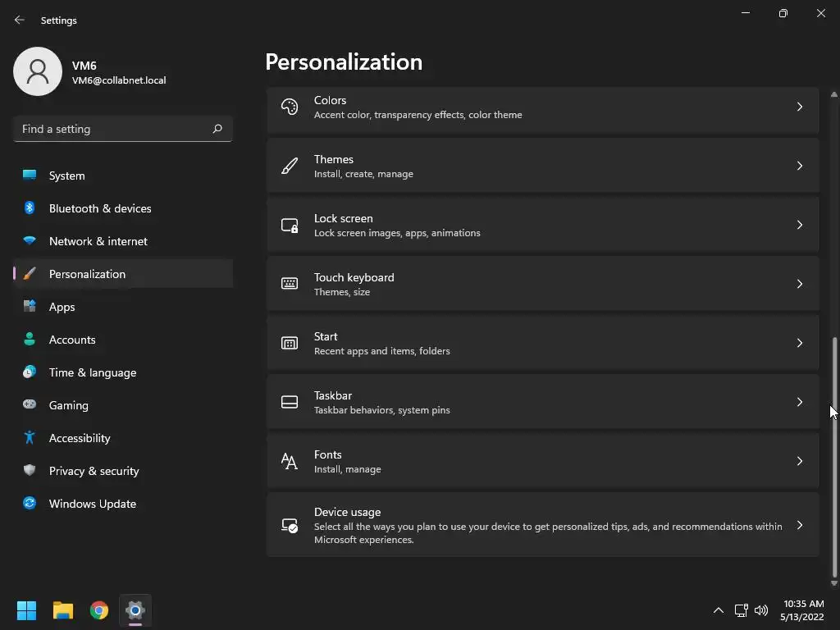Screen dimensions: 840x630
Task: Click the Colors palette icon
Action: (x=290, y=107)
